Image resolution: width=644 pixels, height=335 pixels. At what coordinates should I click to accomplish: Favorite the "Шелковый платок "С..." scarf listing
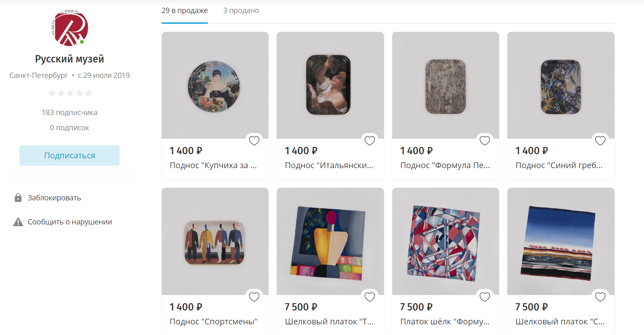[x=600, y=297]
